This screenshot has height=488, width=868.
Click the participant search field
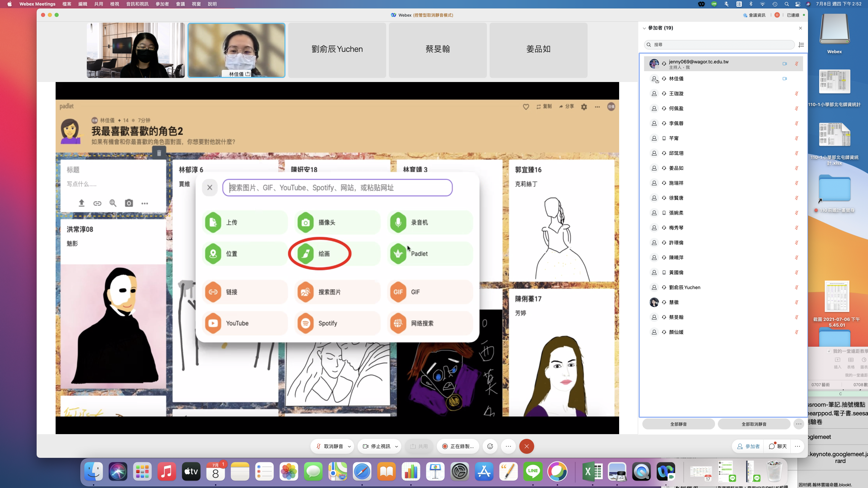[x=719, y=45]
